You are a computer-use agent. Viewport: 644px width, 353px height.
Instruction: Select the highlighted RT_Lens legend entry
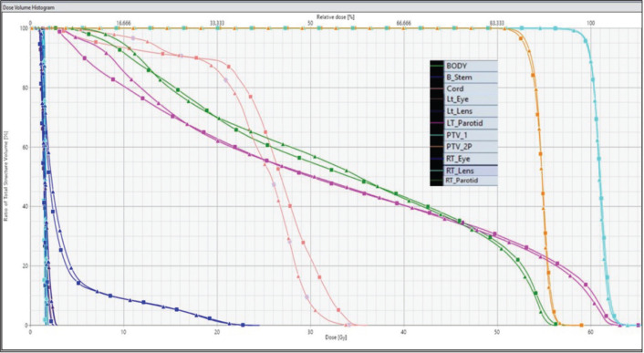pos(471,171)
